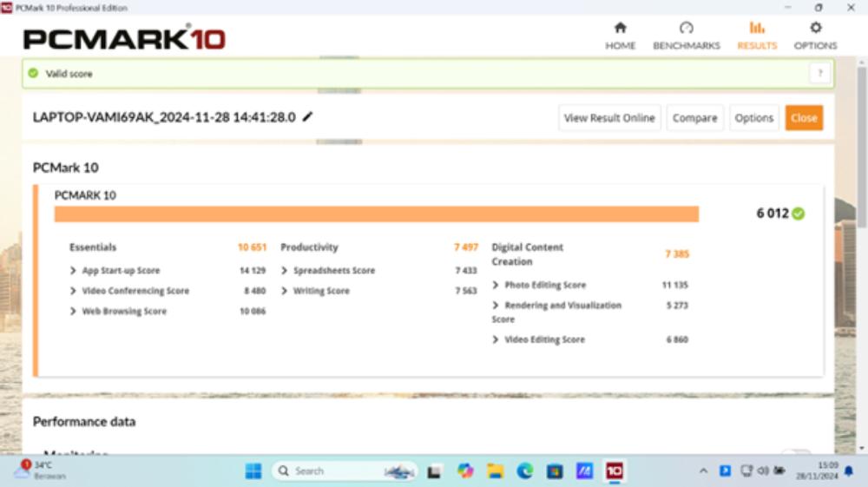Click the orange Close result button
The width and height of the screenshot is (868, 487).
[804, 118]
